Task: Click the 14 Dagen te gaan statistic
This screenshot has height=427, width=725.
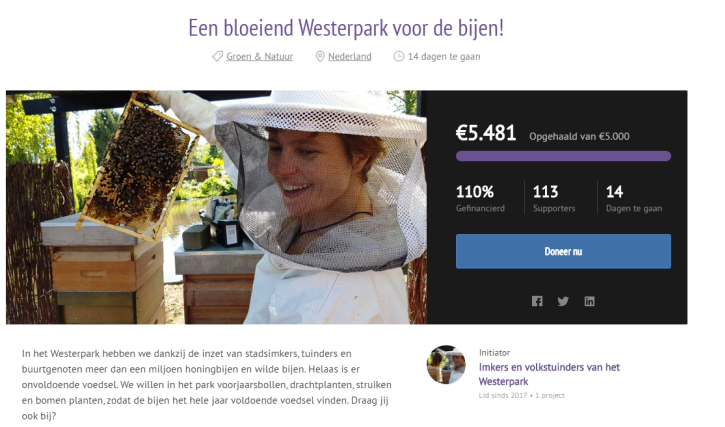Action: pos(634,198)
